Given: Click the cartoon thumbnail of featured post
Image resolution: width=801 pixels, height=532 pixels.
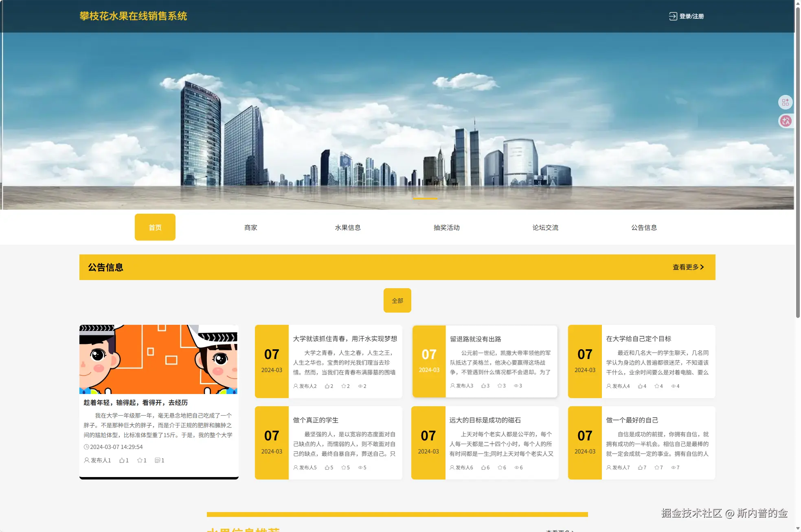Looking at the screenshot, I should click(x=158, y=359).
